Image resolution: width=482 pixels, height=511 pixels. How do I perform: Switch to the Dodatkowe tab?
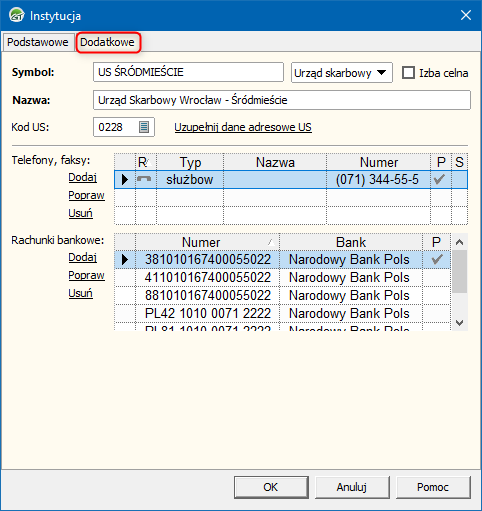tap(108, 42)
